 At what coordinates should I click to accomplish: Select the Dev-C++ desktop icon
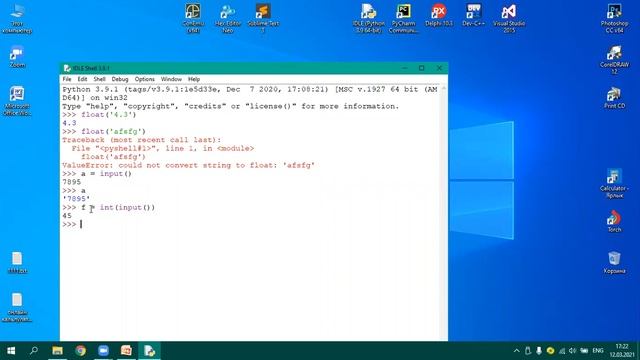click(473, 16)
